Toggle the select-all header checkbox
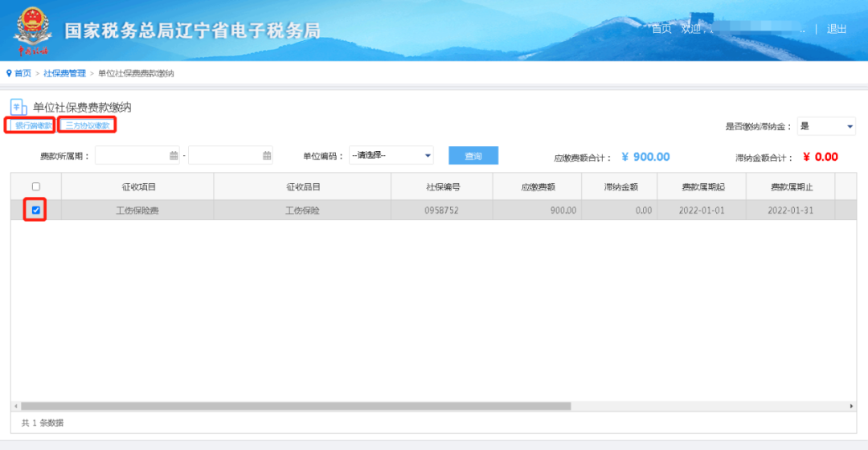The image size is (868, 450). click(36, 186)
